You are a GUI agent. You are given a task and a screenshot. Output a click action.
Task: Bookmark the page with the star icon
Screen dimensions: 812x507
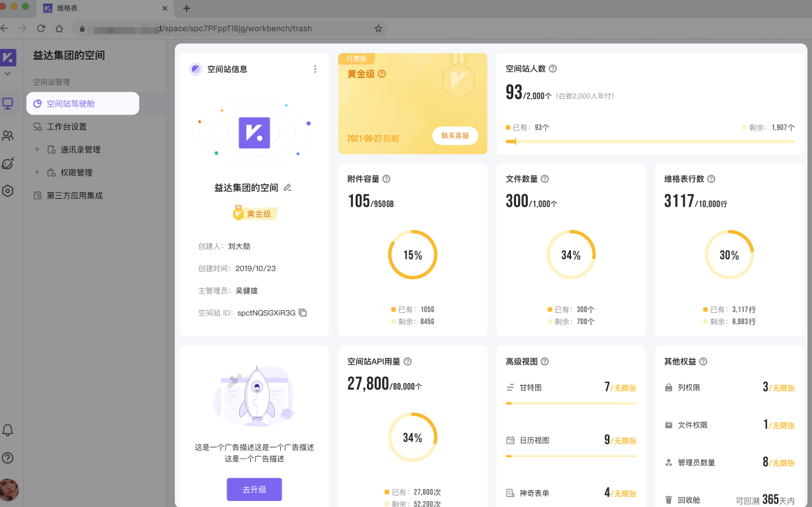(x=378, y=28)
